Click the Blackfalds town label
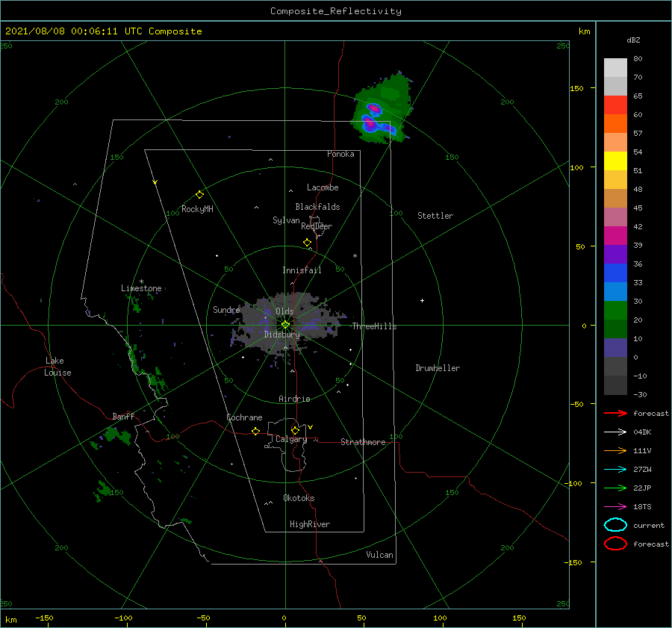Screen dimensions: 672x628 click(x=317, y=207)
